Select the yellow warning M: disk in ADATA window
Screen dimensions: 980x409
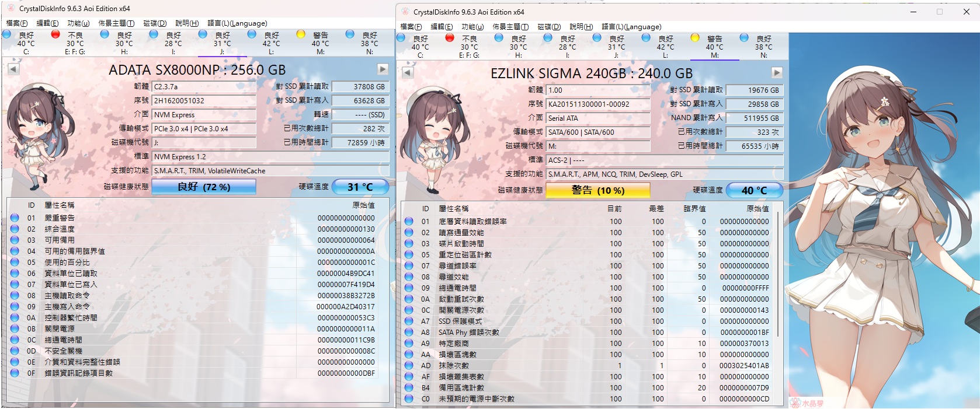pos(319,43)
